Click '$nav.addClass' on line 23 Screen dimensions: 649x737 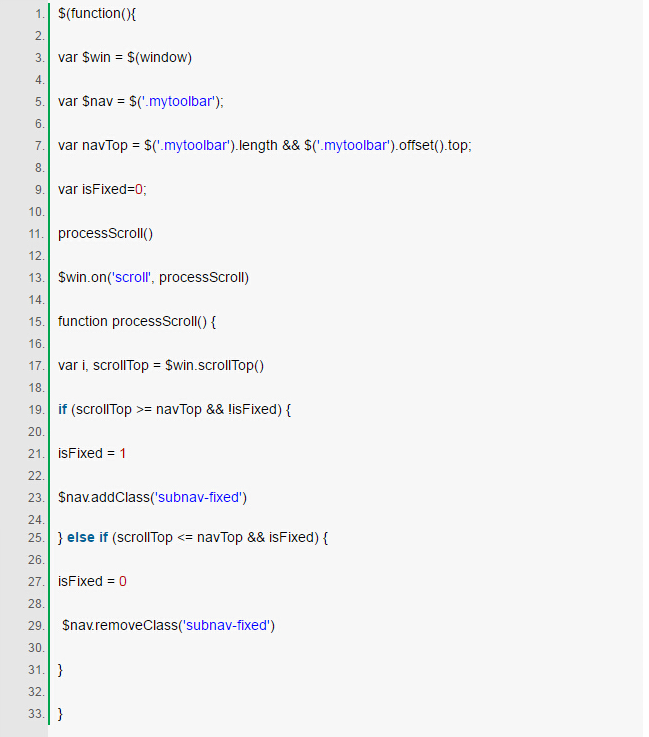(x=104, y=497)
